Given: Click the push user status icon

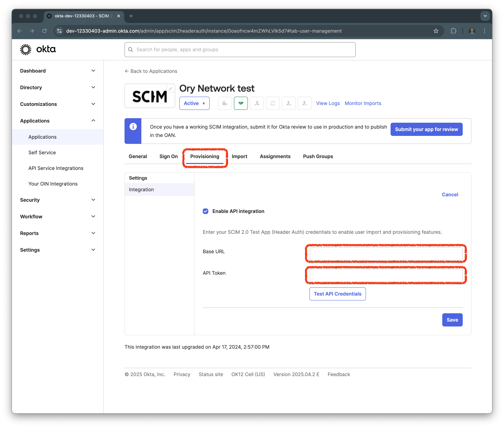Looking at the screenshot, I should coord(288,103).
